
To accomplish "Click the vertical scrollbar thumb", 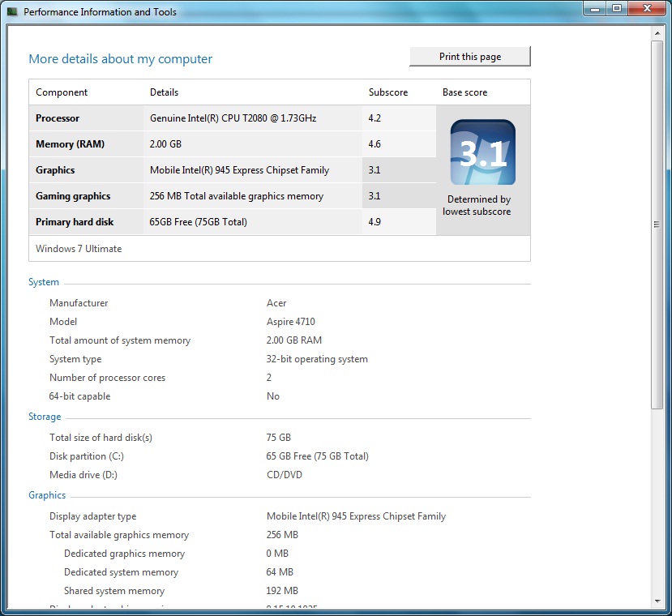I will (657, 225).
